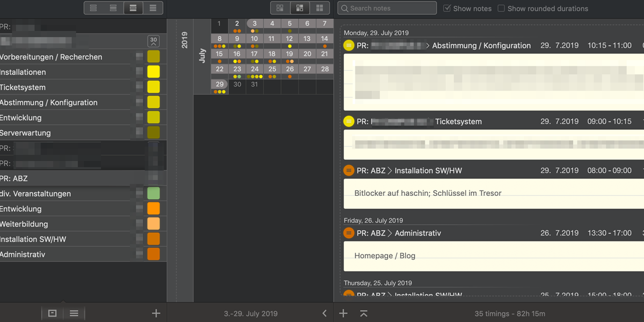
Task: Click the yellow color swatch next to Installationen
Action: click(153, 72)
